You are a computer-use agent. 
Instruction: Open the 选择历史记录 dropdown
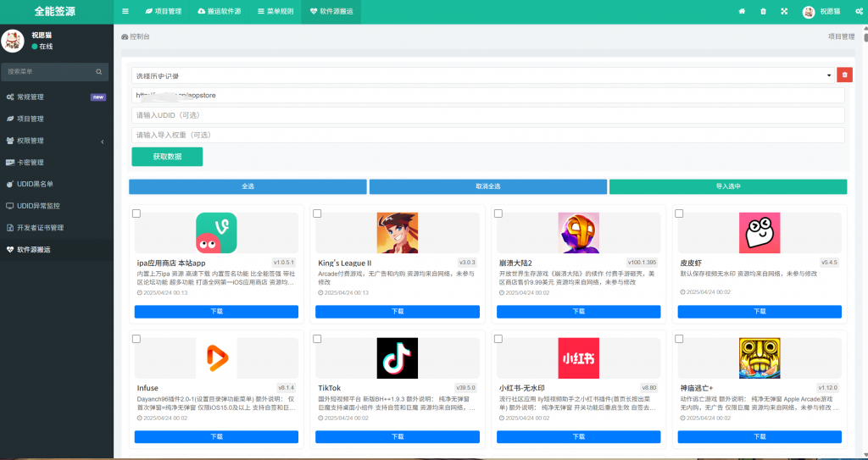click(x=482, y=76)
